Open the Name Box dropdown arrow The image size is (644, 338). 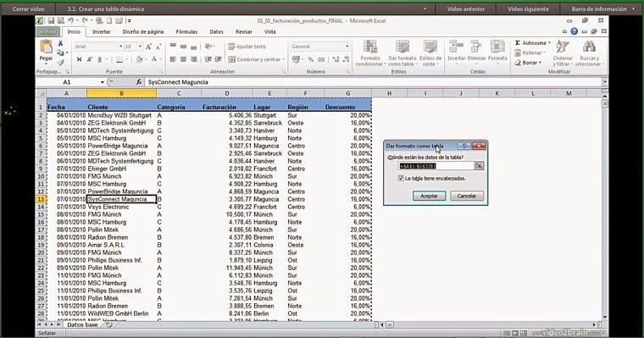(x=103, y=82)
